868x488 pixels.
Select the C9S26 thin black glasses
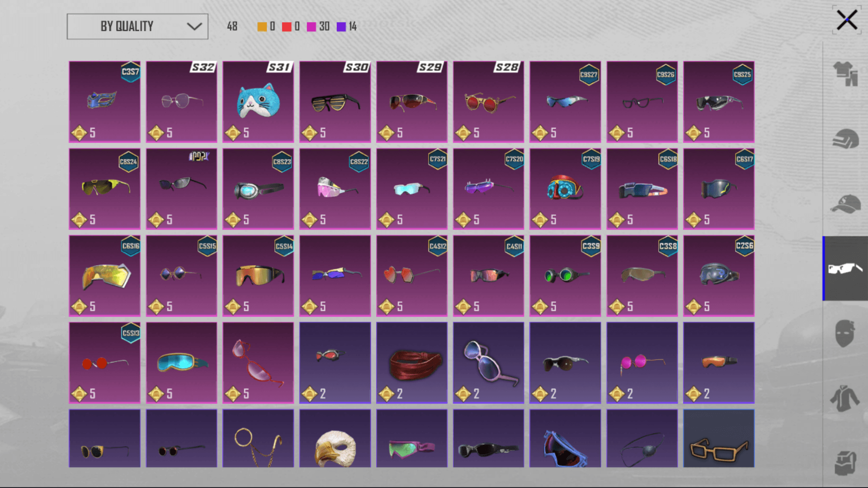click(642, 102)
